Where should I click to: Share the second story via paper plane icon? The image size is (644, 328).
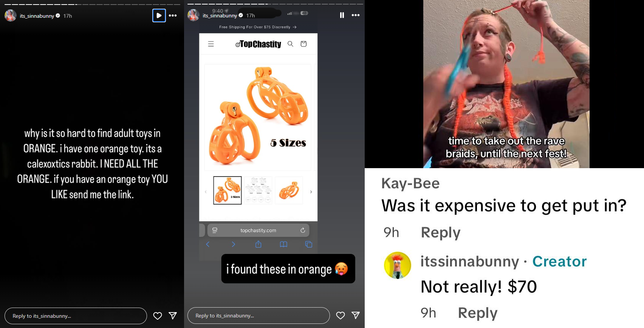pyautogui.click(x=356, y=315)
